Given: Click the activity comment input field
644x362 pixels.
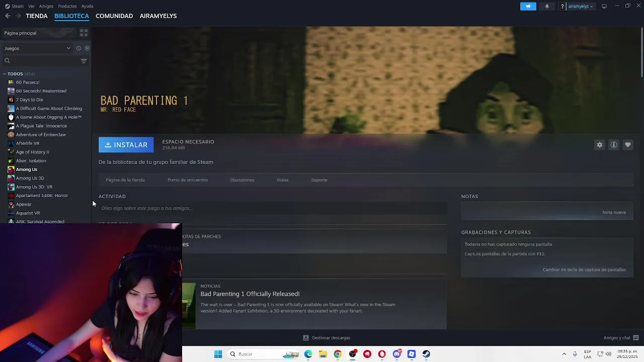Looking at the screenshot, I should click(x=273, y=208).
